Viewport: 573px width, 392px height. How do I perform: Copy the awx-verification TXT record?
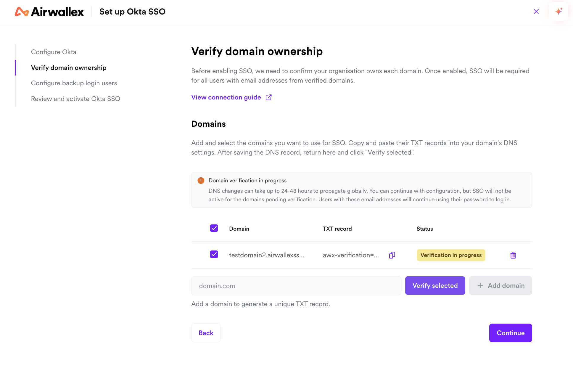[x=392, y=255]
